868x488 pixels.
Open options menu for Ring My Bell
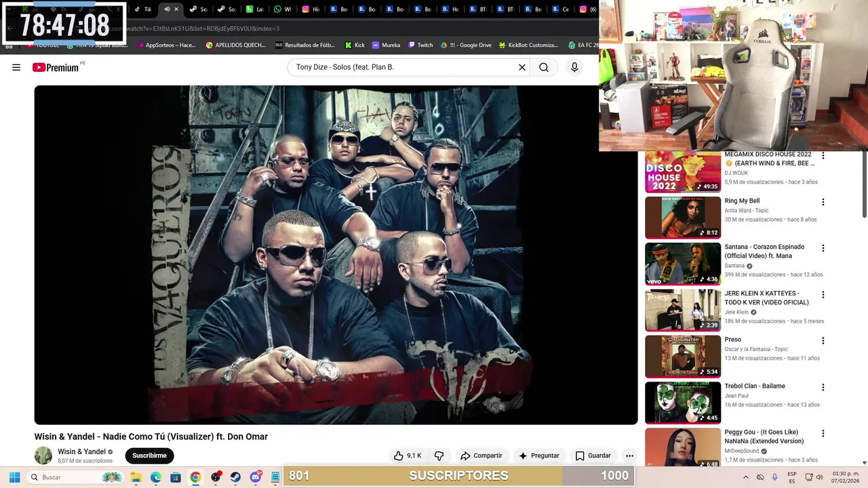click(823, 202)
